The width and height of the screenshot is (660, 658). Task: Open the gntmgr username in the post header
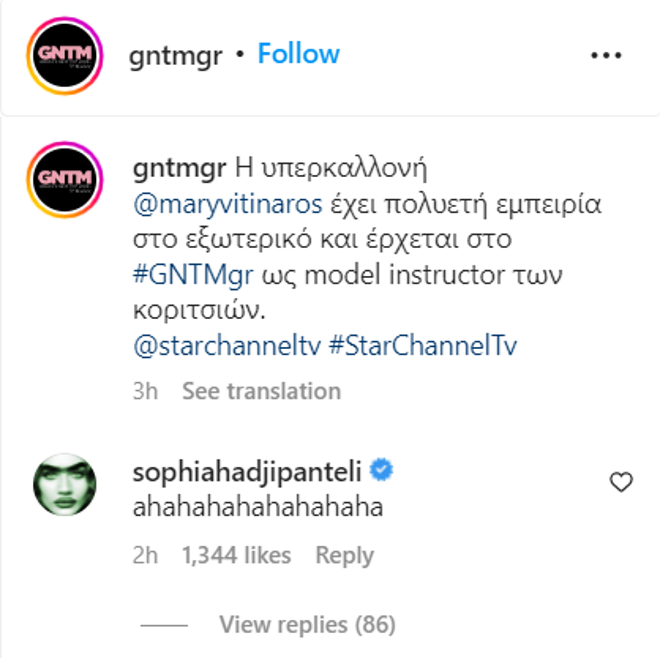click(x=176, y=54)
